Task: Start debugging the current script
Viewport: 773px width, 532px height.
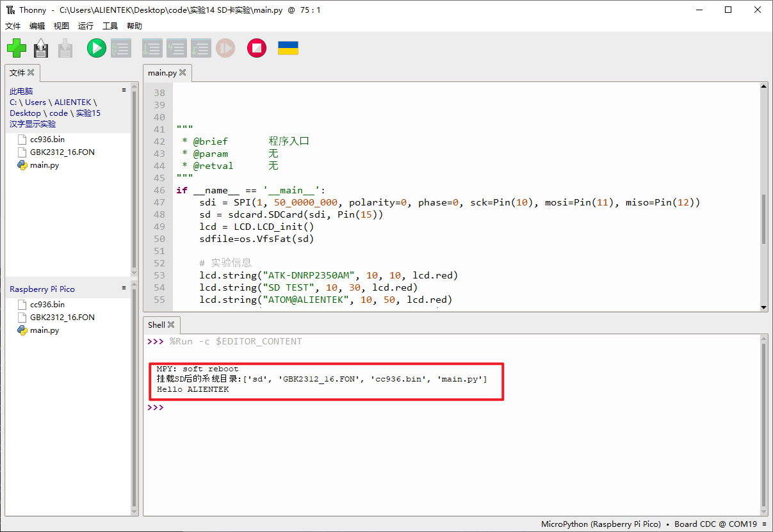Action: click(x=121, y=48)
